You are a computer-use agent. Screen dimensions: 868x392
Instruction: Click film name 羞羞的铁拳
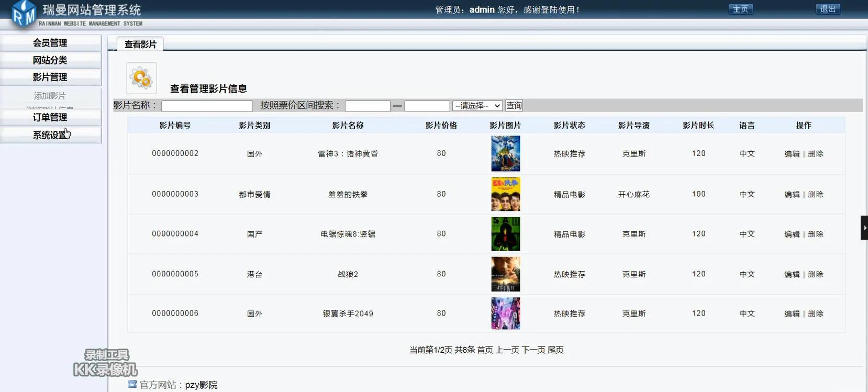(x=348, y=194)
